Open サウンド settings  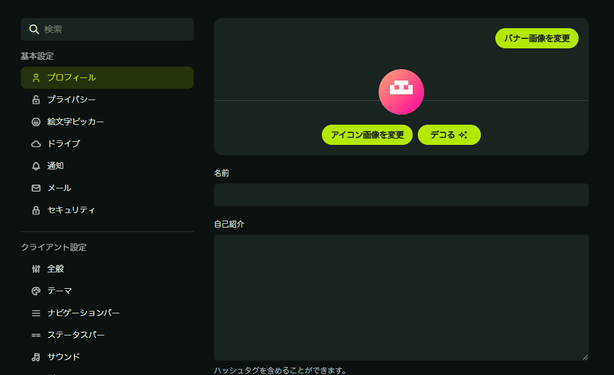tap(107, 357)
